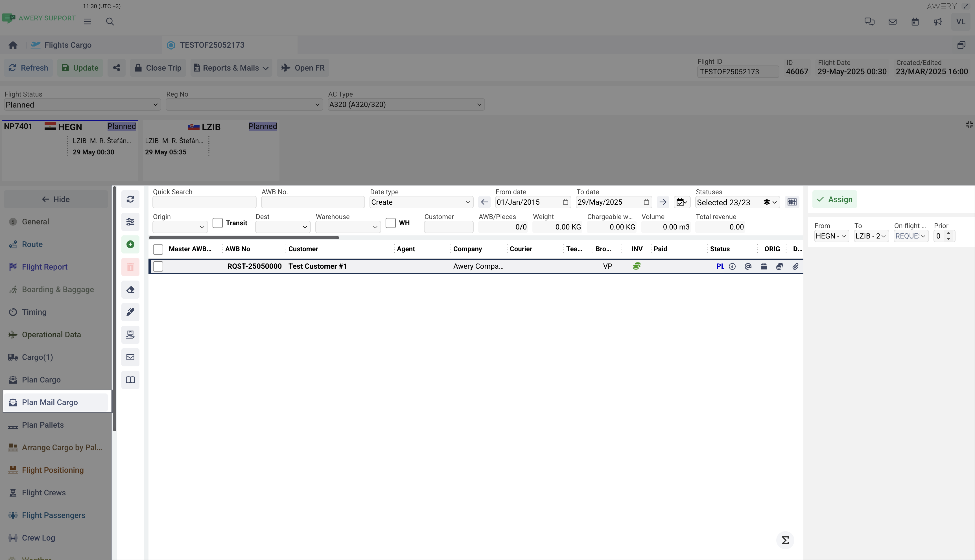Tick the WH checkbox
Viewport: 975px width, 560px height.
coord(390,223)
